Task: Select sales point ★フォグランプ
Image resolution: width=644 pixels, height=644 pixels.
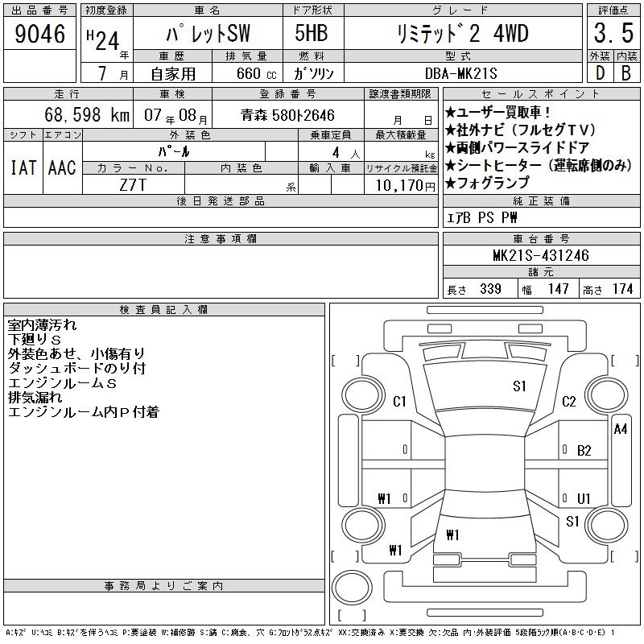Action: [487, 183]
